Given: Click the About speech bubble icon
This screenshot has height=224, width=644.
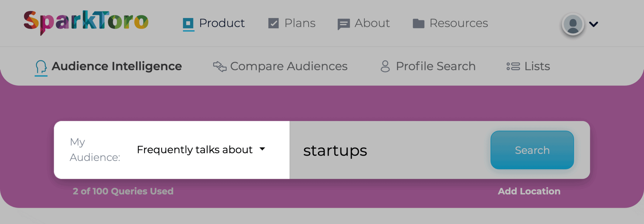Looking at the screenshot, I should tap(344, 23).
